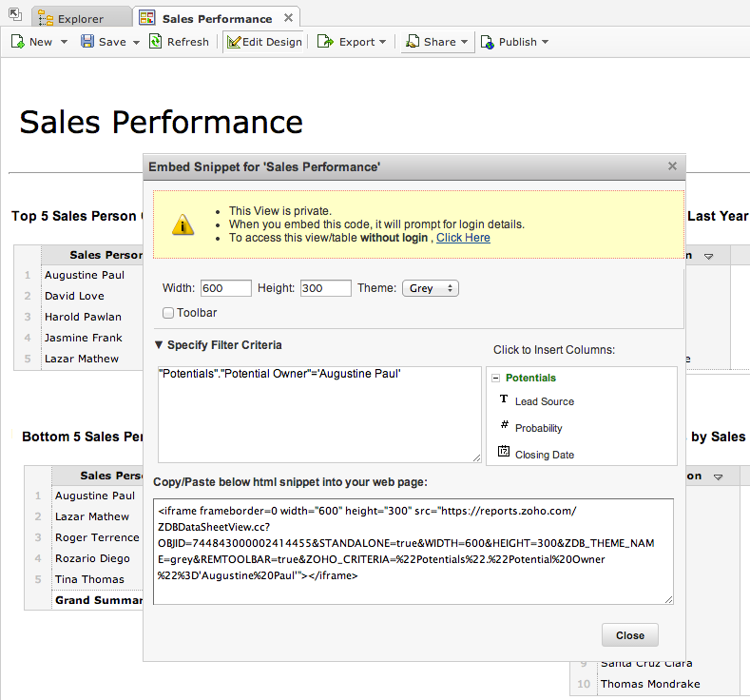
Task: Click inside the html snippet text area
Action: tap(413, 552)
